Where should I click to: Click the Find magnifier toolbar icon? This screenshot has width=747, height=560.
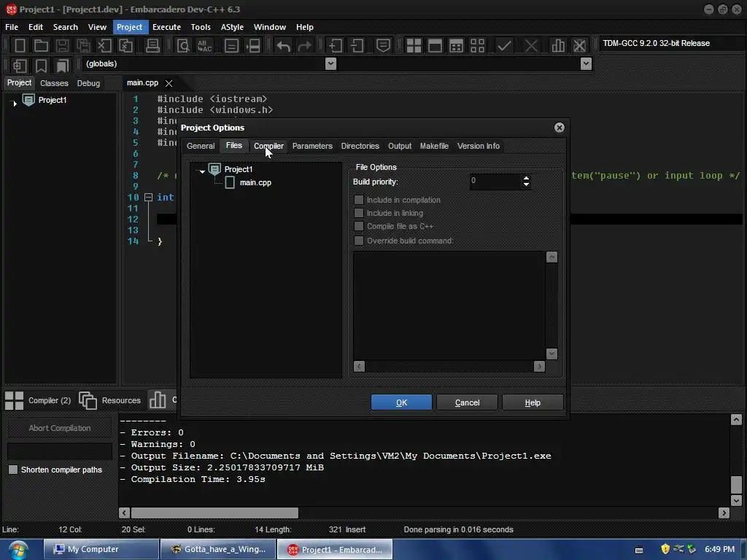(x=183, y=46)
